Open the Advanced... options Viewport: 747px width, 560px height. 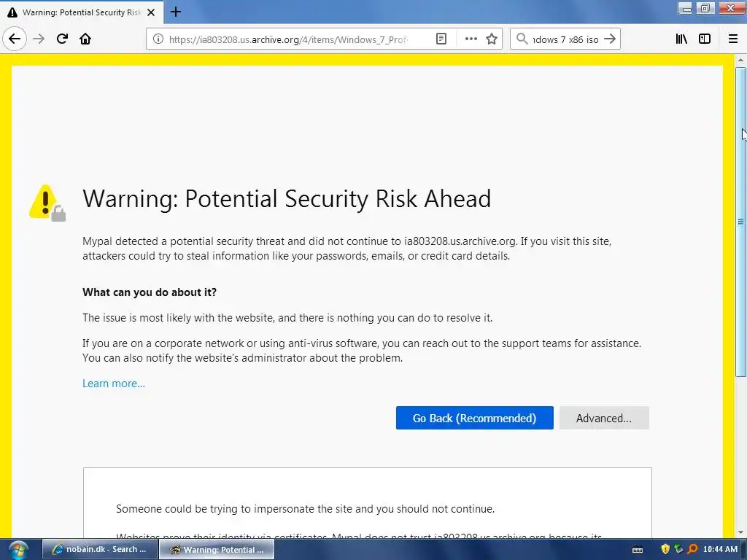point(604,418)
